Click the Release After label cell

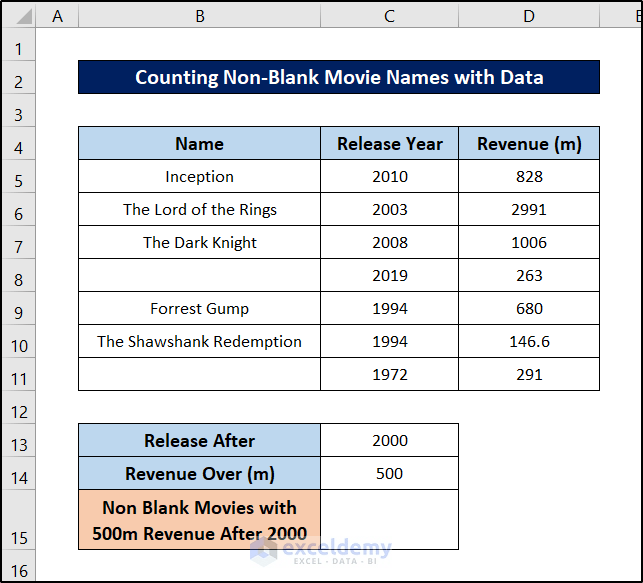pos(199,440)
